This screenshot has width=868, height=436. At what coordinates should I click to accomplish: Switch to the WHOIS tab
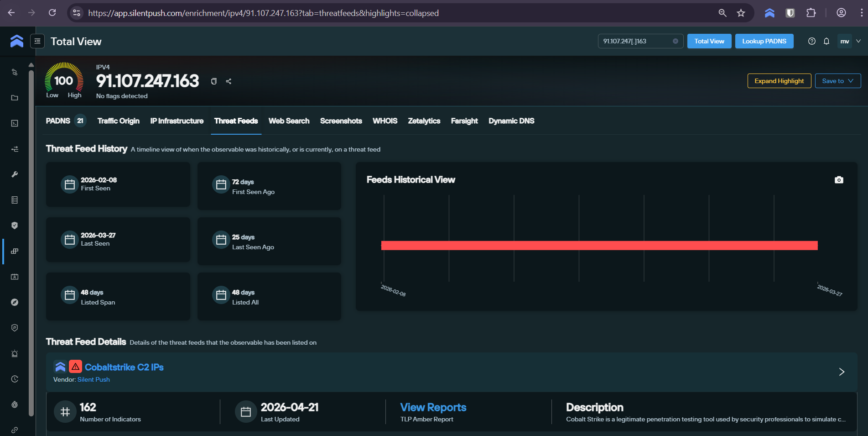coord(385,121)
